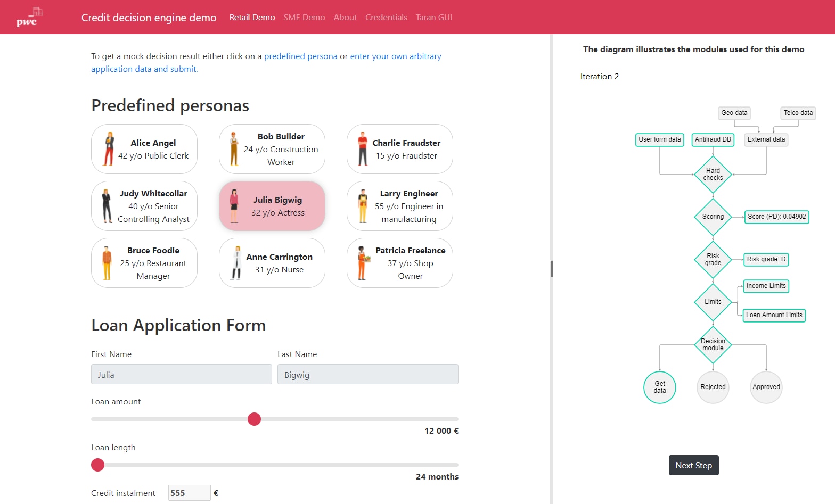Image resolution: width=835 pixels, height=504 pixels.
Task: Click the Loan length slider handle
Action: coord(98,465)
